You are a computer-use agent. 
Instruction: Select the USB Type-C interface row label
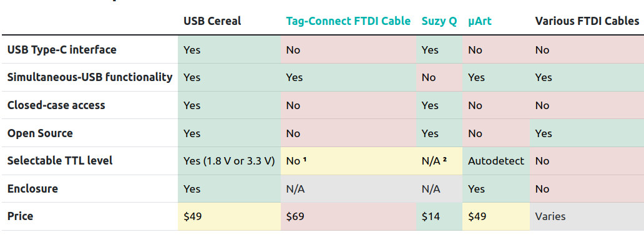click(x=62, y=50)
